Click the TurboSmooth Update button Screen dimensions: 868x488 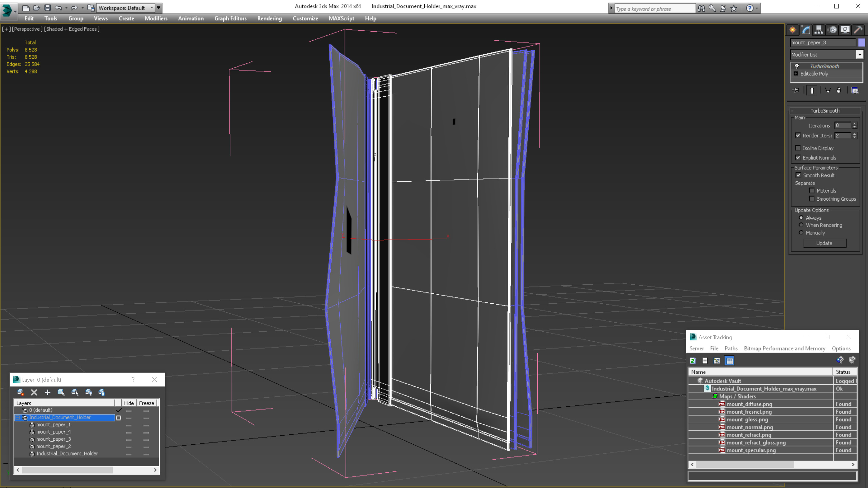coord(824,243)
